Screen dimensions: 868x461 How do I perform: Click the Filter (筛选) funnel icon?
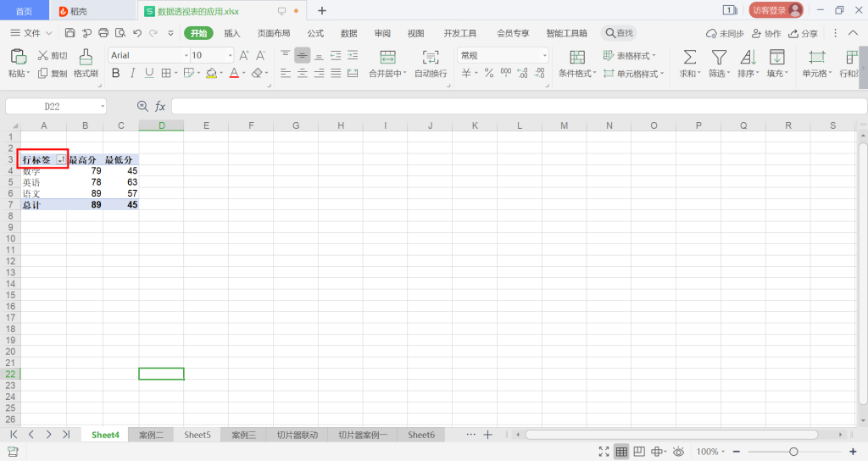719,57
